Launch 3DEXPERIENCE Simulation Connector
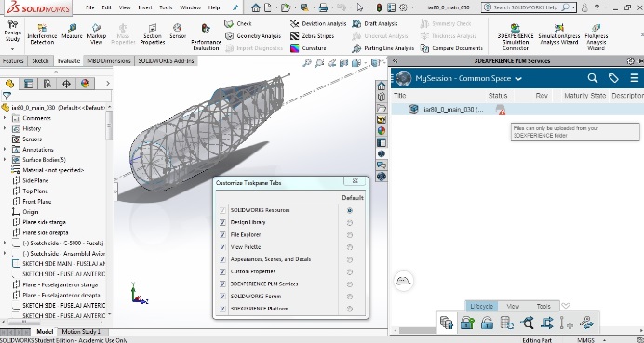Viewport: 644px width, 343px height. pyautogui.click(x=516, y=37)
